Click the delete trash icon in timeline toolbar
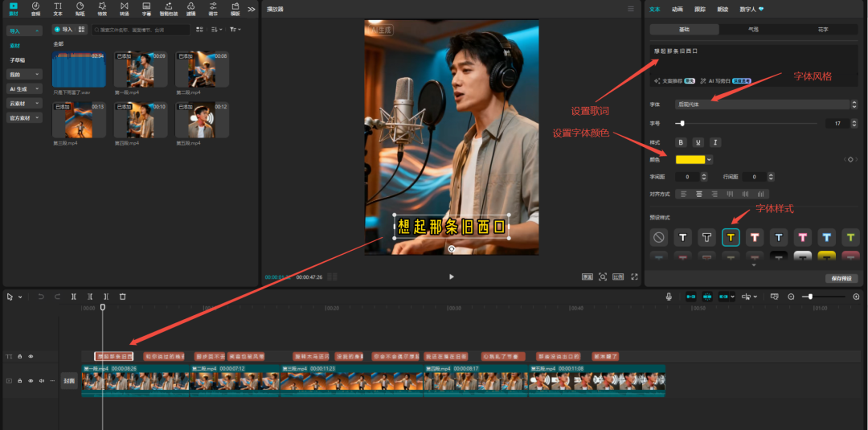This screenshot has height=430, width=868. pyautogui.click(x=123, y=297)
